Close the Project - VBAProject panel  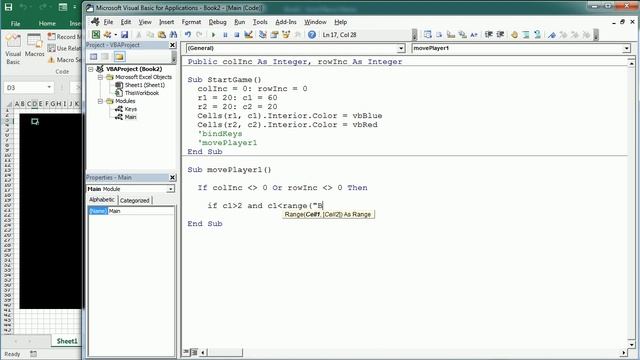(172, 45)
